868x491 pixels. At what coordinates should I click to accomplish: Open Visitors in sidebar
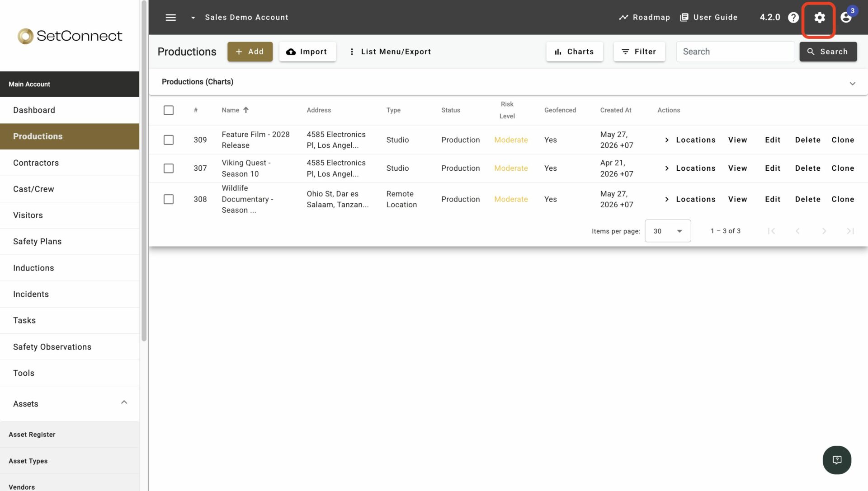tap(70, 215)
